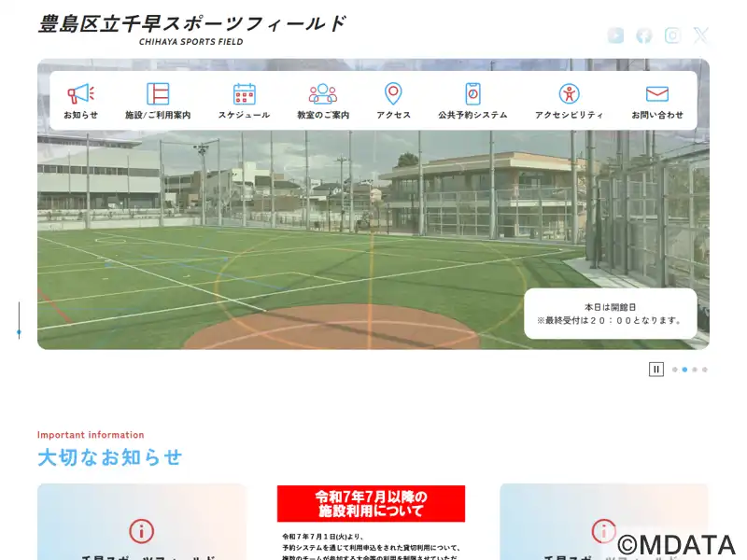The height and width of the screenshot is (560, 747).
Task: Click the 大切なお知らせ heading
Action: click(109, 457)
